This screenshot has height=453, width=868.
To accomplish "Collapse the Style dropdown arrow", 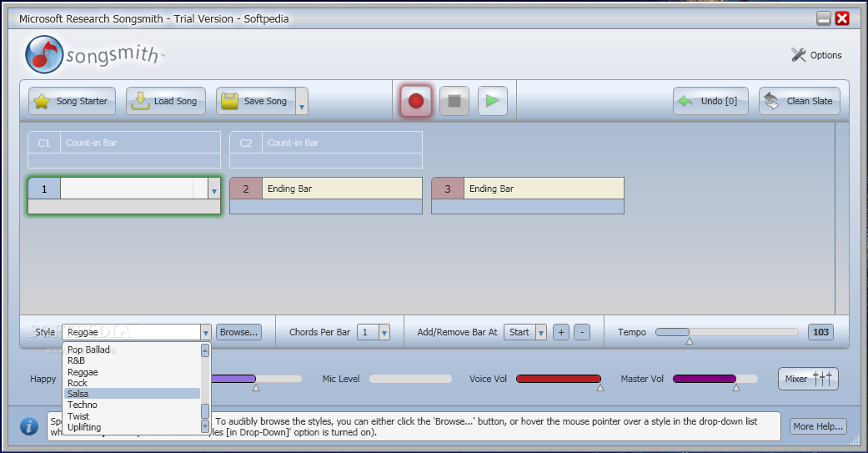I will (x=206, y=332).
